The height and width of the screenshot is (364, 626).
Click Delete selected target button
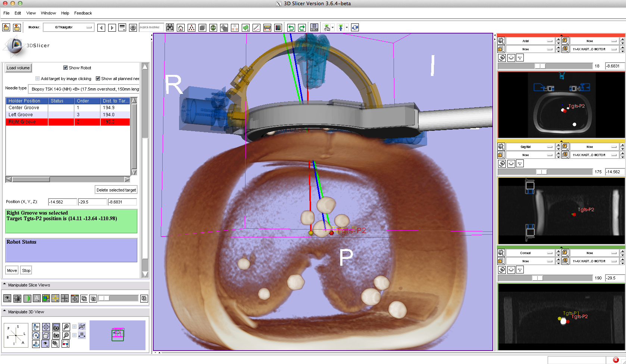116,190
